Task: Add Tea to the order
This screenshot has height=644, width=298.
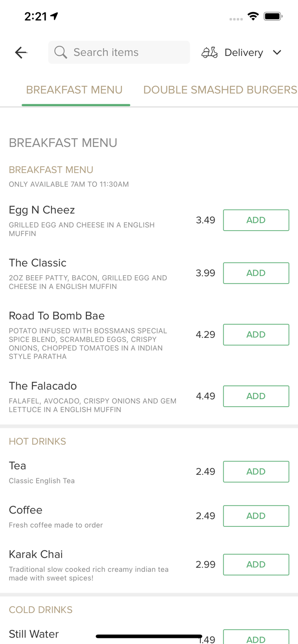Action: 256,471
